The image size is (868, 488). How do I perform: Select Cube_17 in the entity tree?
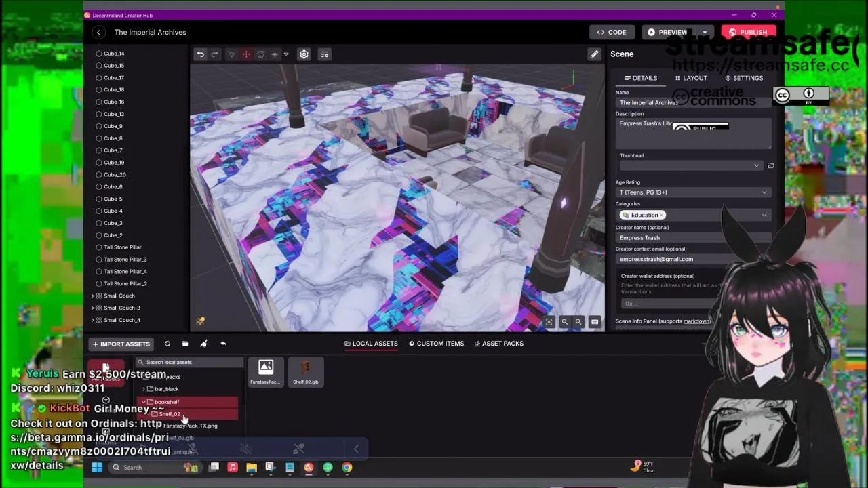(x=114, y=78)
